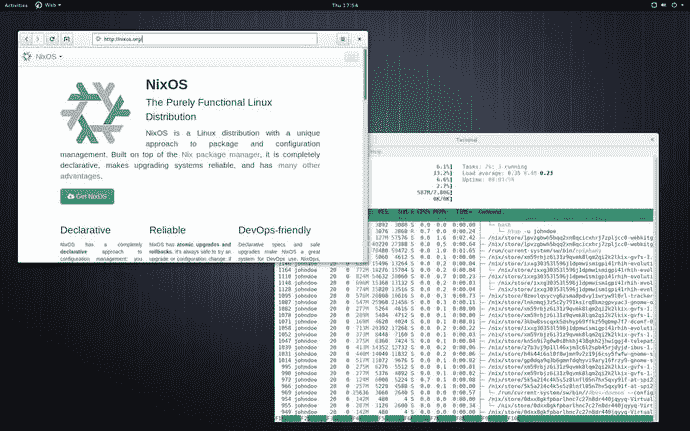
Task: Open the Nix package manager link
Action: [x=220, y=155]
